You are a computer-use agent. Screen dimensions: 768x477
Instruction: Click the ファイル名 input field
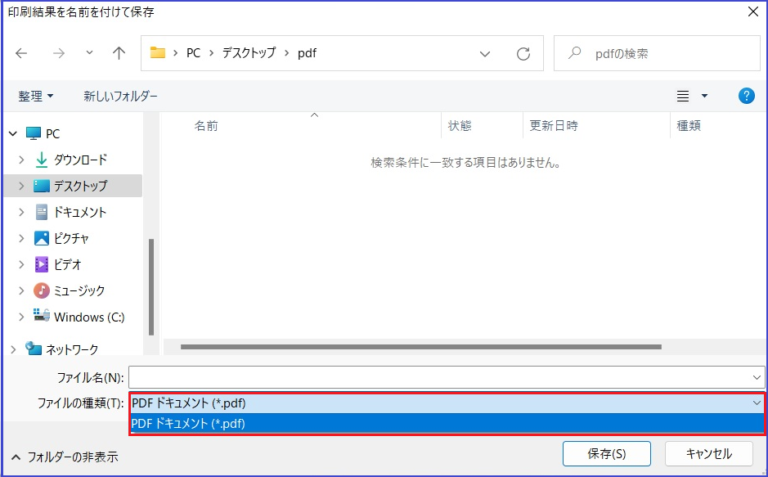440,378
